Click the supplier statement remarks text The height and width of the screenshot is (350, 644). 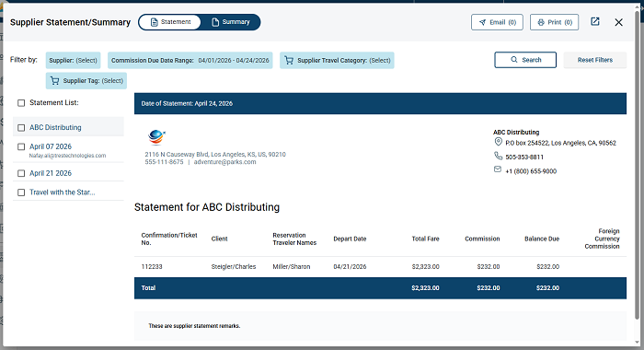click(194, 326)
